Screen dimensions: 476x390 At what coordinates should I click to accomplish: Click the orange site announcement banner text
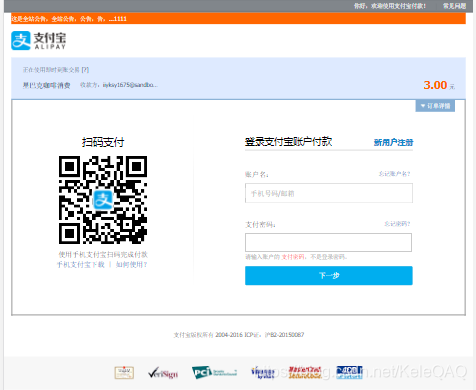pos(69,19)
